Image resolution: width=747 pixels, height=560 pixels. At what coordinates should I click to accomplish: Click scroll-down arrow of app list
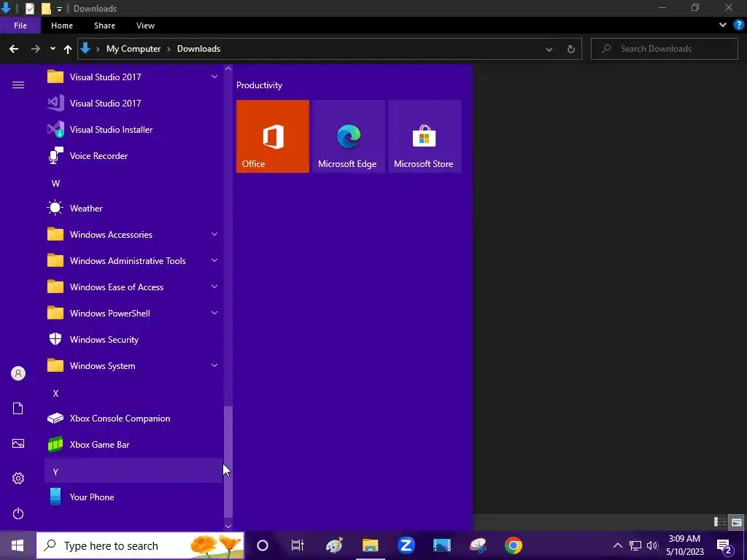point(228,526)
